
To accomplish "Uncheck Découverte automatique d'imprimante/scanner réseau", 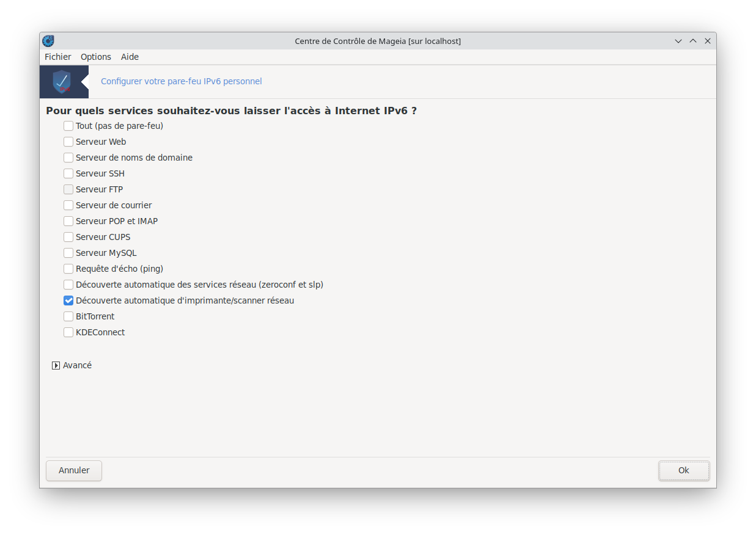I will tap(68, 300).
